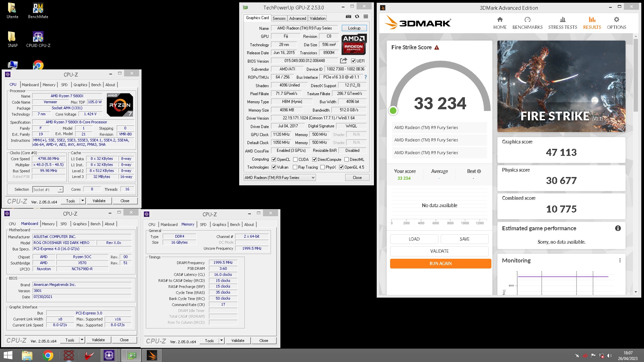Click the 3DMark vertical scrollbar thumb

point(636,75)
